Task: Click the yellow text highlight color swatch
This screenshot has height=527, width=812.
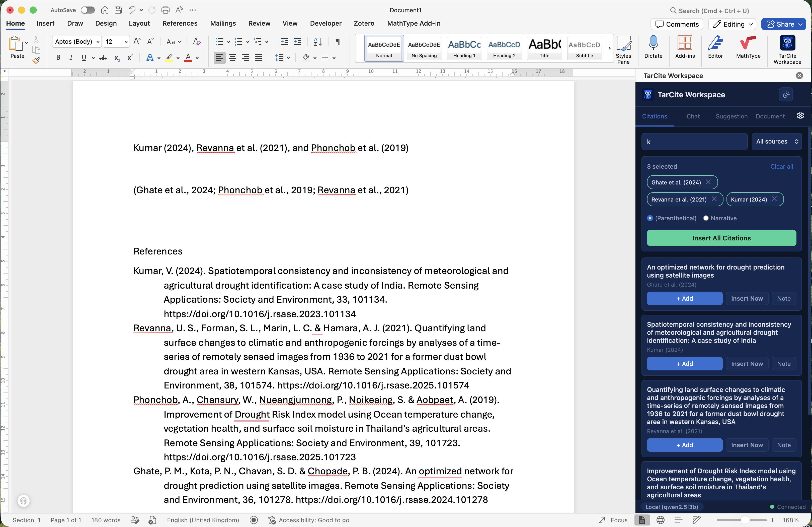Action: point(169,58)
